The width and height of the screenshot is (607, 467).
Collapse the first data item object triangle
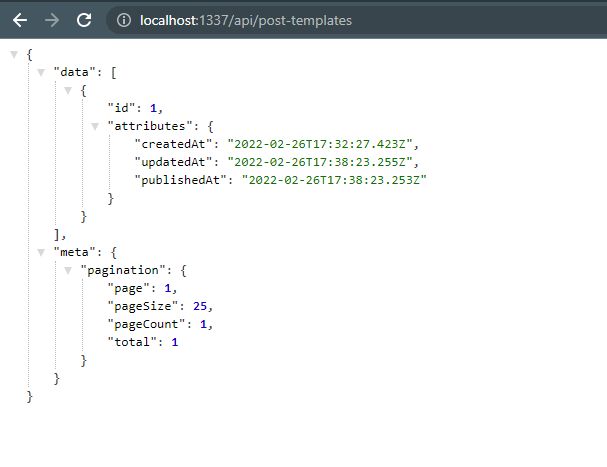pos(68,91)
